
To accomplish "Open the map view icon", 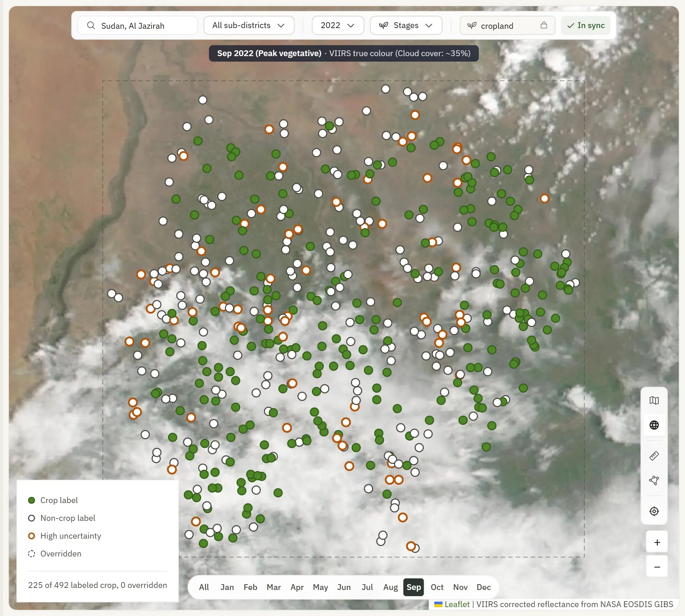I will tap(654, 400).
